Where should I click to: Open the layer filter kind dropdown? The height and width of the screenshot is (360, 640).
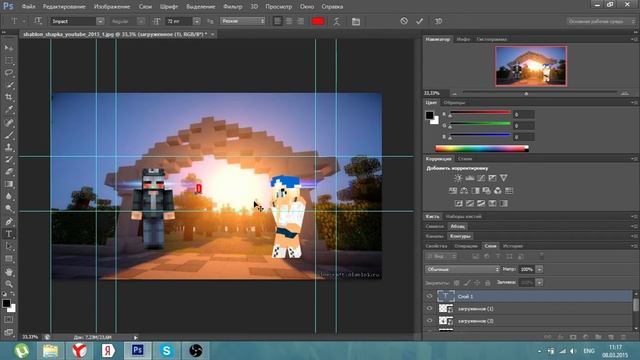(442, 256)
